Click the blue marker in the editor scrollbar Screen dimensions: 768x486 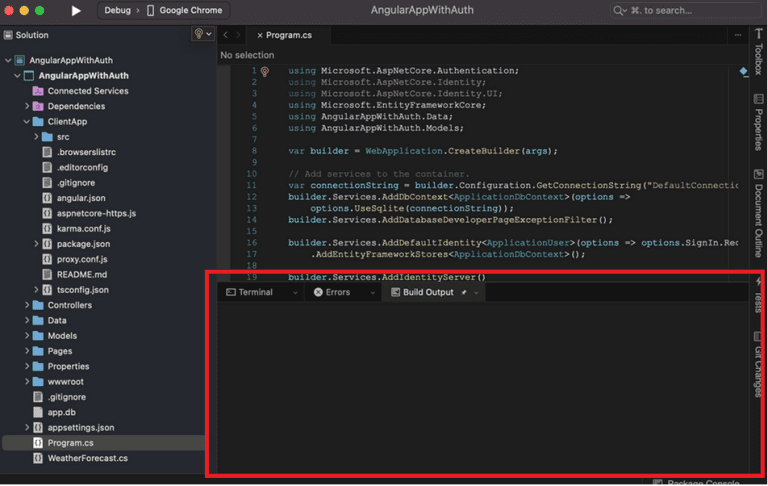[744, 72]
